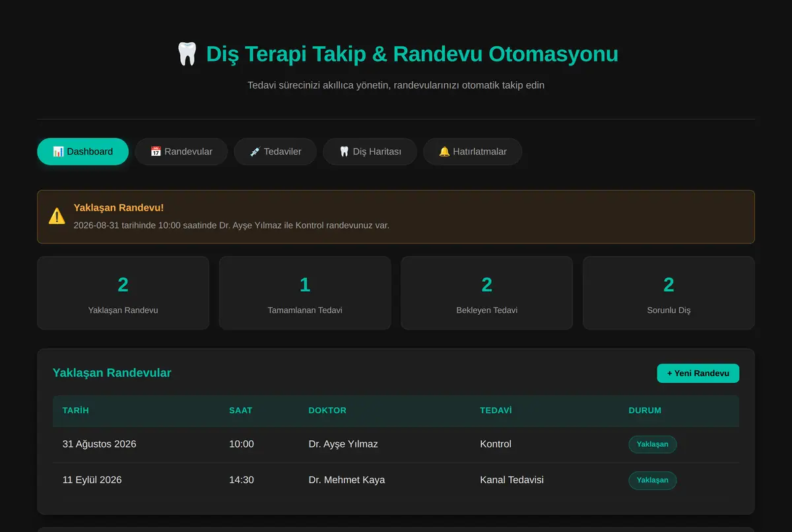Click the SAAT column header
Viewport: 792px width, 532px height.
[x=240, y=410]
